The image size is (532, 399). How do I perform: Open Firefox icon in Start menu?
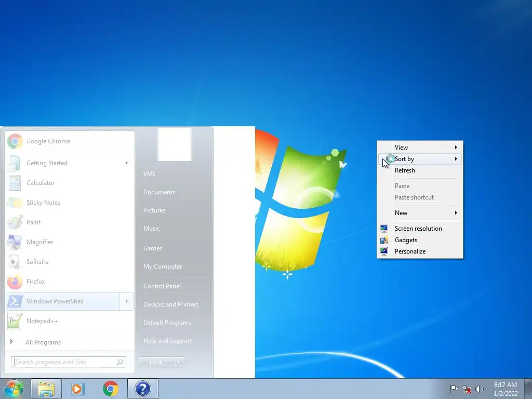[x=15, y=282]
